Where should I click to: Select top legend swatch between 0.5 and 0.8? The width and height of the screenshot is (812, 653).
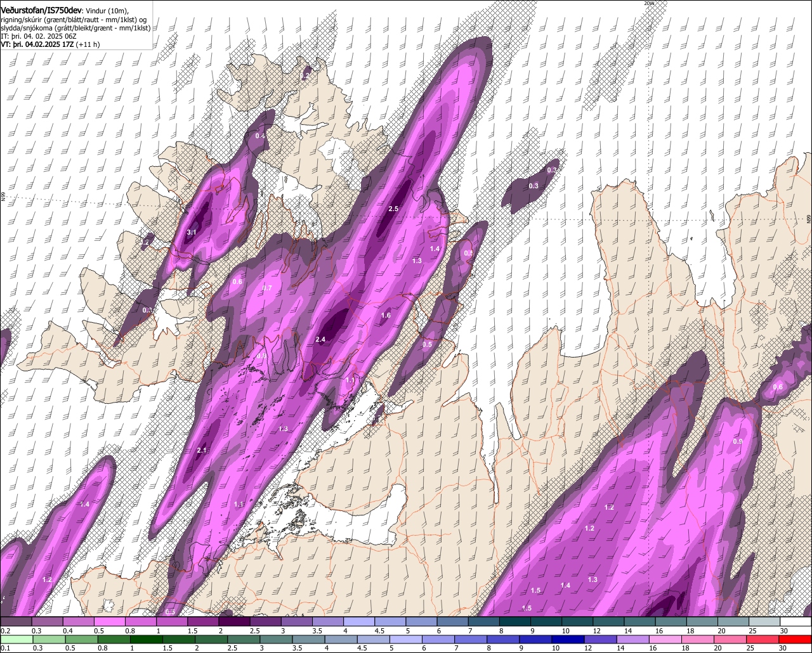[x=110, y=622]
